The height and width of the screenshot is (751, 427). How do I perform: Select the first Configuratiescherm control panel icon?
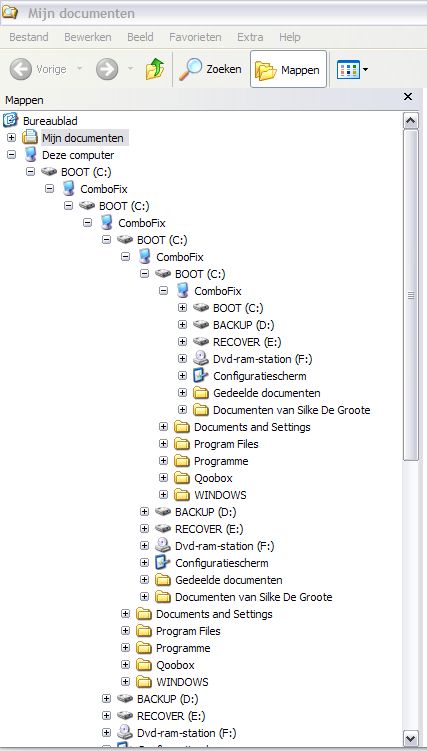201,376
